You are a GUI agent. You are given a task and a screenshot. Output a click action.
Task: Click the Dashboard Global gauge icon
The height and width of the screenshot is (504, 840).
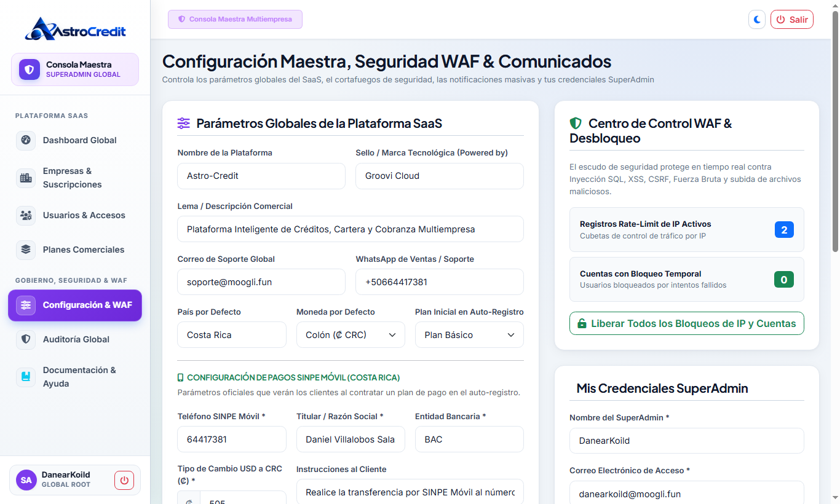26,140
